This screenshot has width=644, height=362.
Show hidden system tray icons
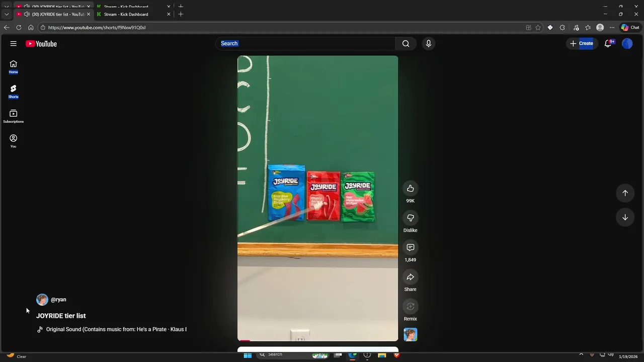(581, 355)
